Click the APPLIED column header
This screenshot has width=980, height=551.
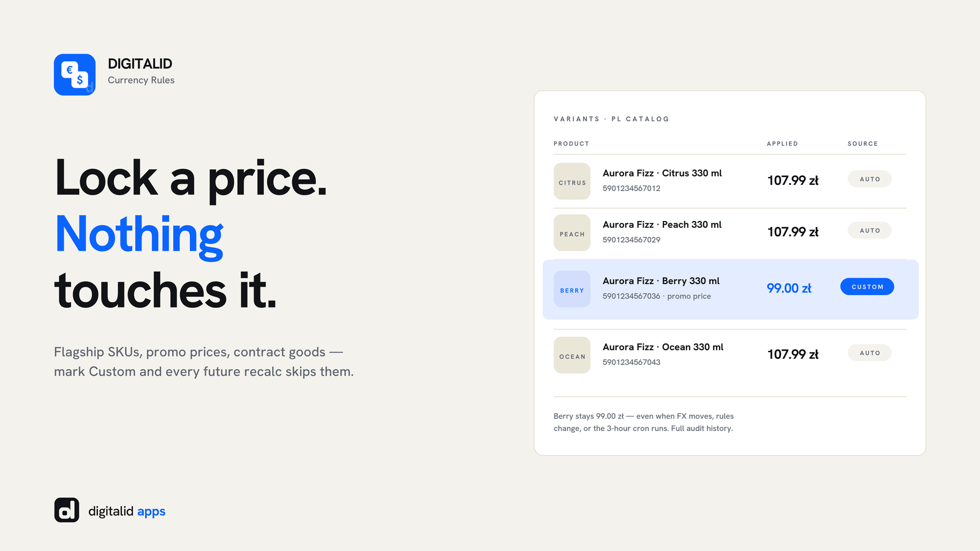click(783, 144)
